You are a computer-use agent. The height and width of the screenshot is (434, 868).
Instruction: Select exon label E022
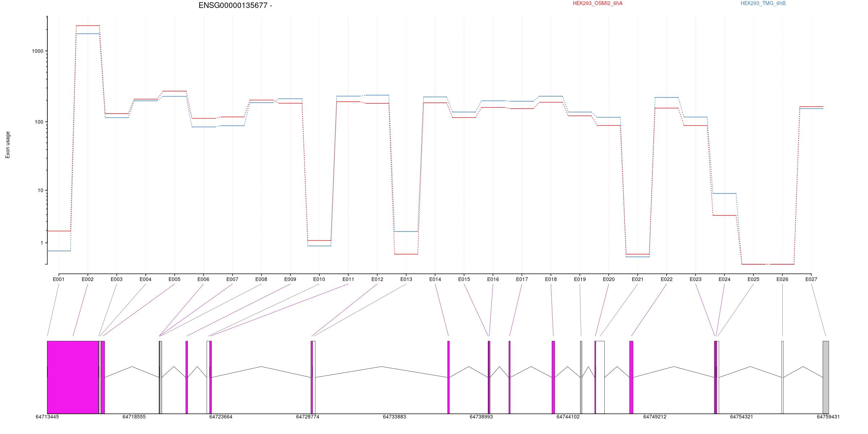(667, 279)
